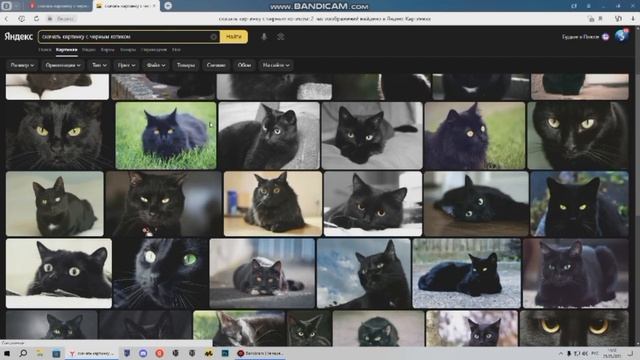Open the Yandex profile avatar

coord(621,36)
